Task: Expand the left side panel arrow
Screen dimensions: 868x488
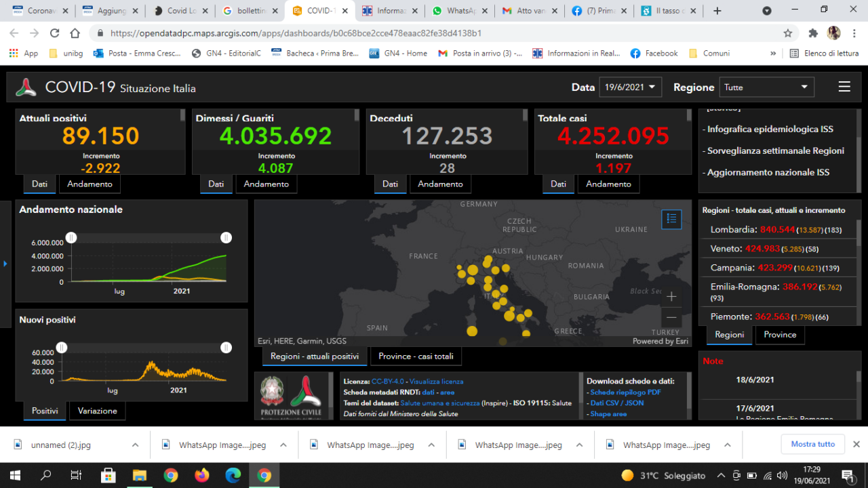Action: click(x=5, y=263)
